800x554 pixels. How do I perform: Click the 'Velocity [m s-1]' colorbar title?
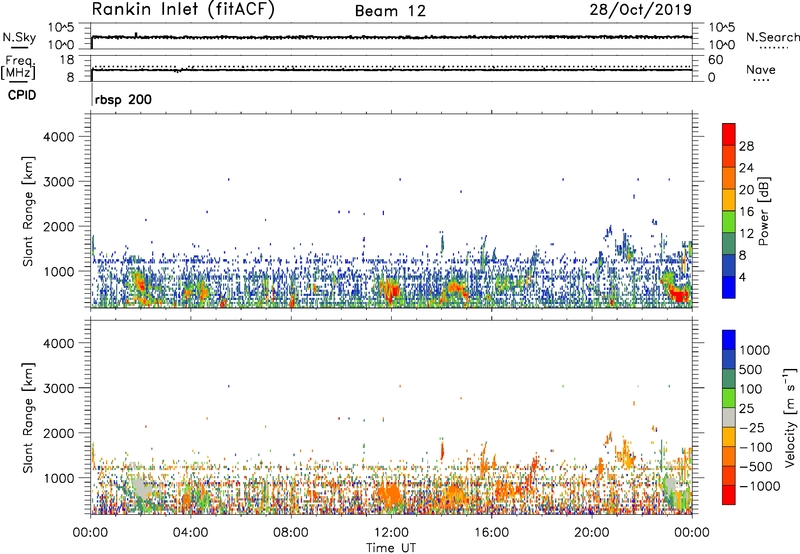tap(790, 417)
